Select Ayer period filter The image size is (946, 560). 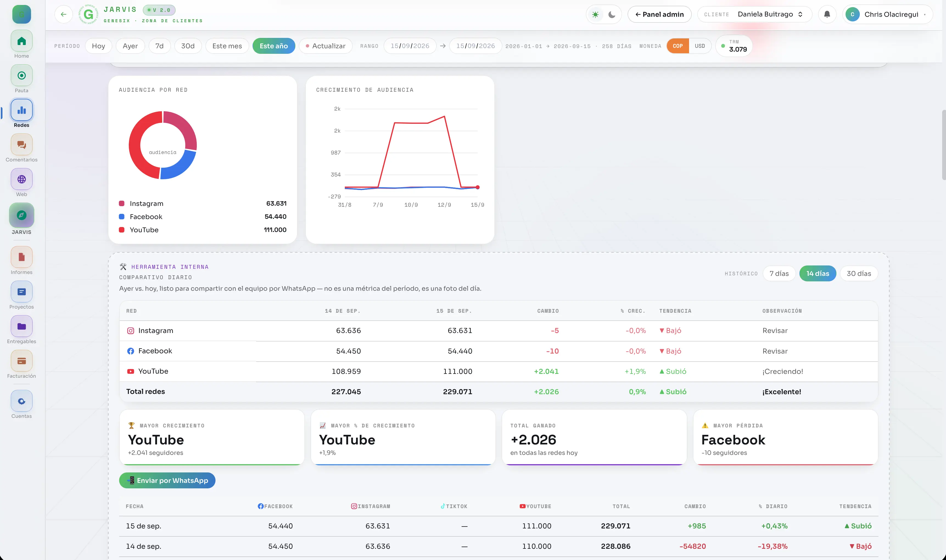coord(130,46)
